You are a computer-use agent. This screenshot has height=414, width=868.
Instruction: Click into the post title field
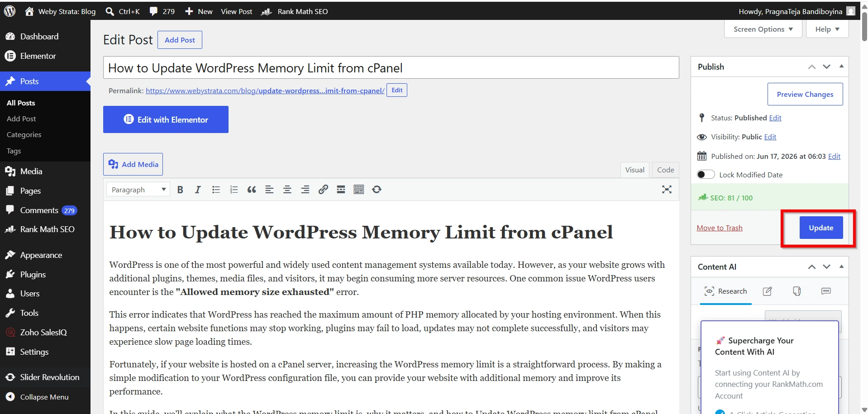391,67
